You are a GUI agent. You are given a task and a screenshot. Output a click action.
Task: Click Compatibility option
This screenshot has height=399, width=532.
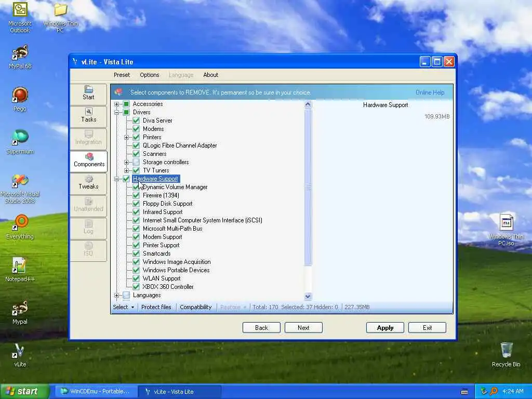(x=196, y=307)
